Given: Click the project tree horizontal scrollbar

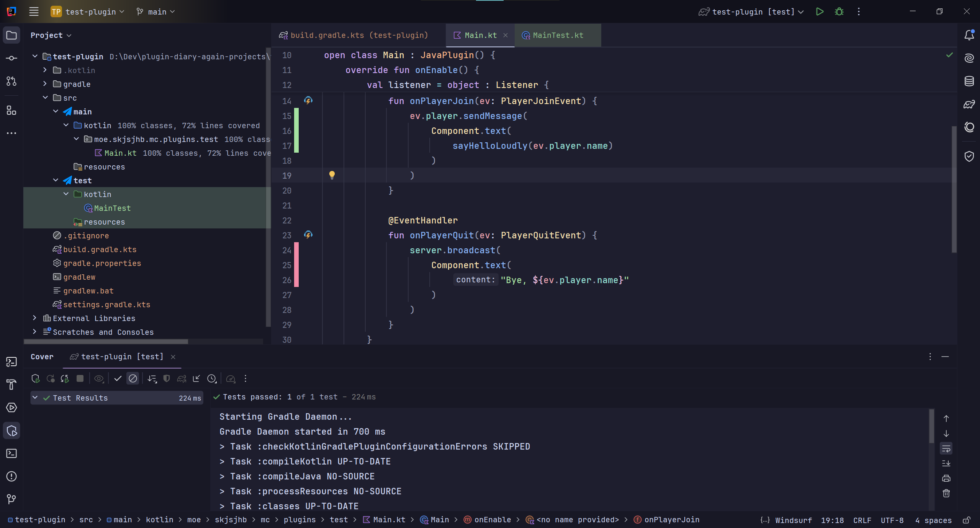Looking at the screenshot, I should pyautogui.click(x=106, y=341).
